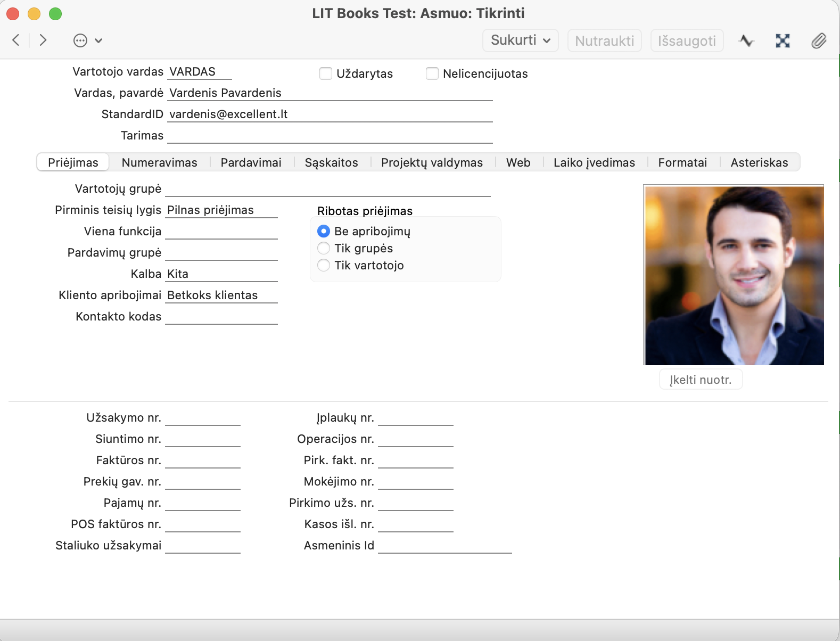Open the ellipsis operations menu
Screen dimensions: 840x641
pyautogui.click(x=87, y=40)
